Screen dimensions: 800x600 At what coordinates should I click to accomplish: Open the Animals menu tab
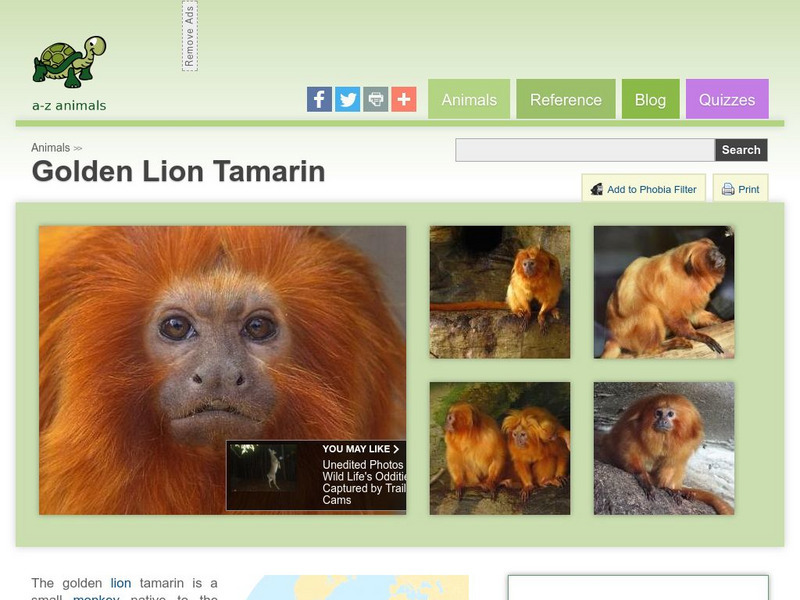[x=469, y=99]
